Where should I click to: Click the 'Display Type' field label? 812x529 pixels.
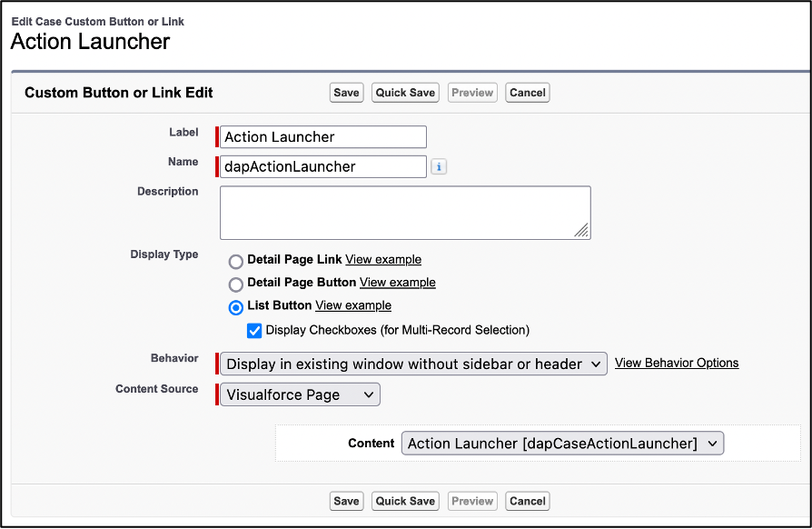[164, 255]
